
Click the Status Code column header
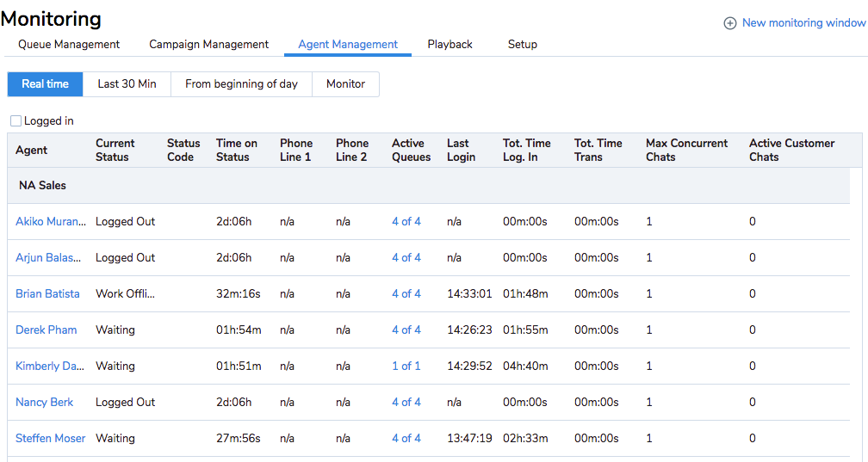(183, 150)
